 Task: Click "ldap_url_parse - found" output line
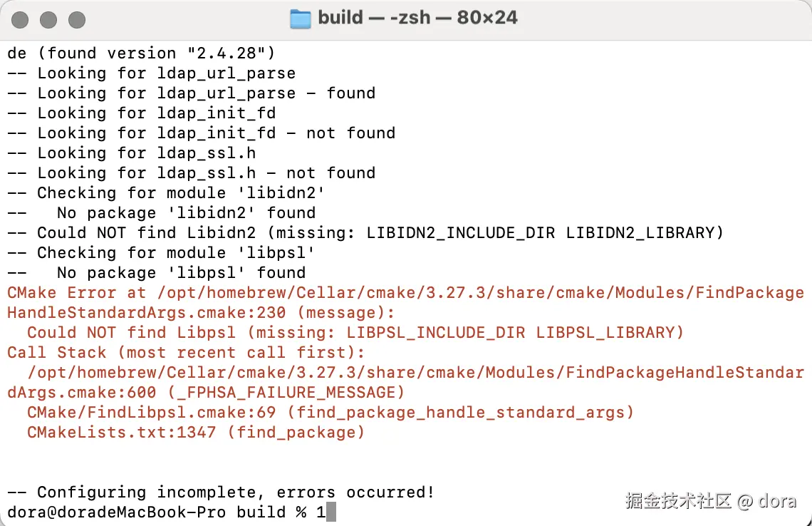click(206, 93)
